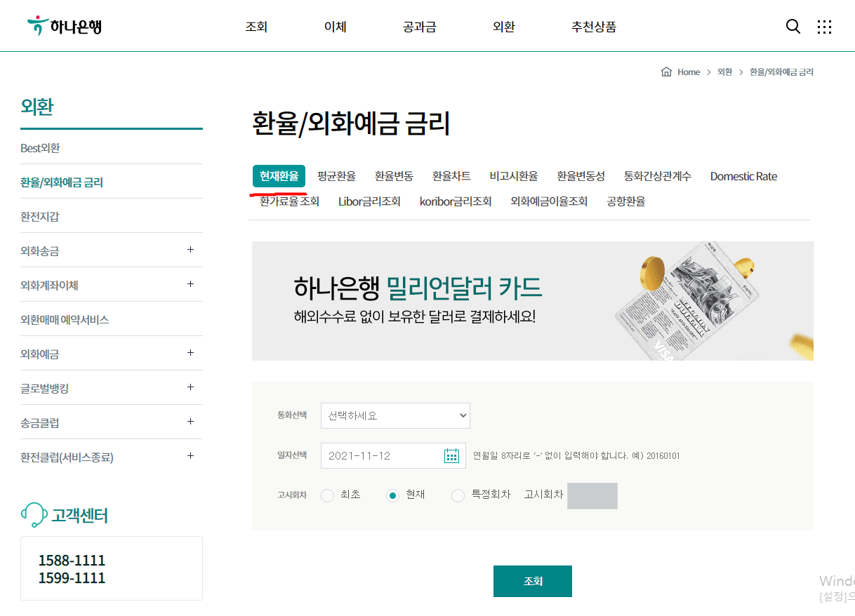Click the 환율/외화예금 금리 breadcrumb link

coord(781,72)
